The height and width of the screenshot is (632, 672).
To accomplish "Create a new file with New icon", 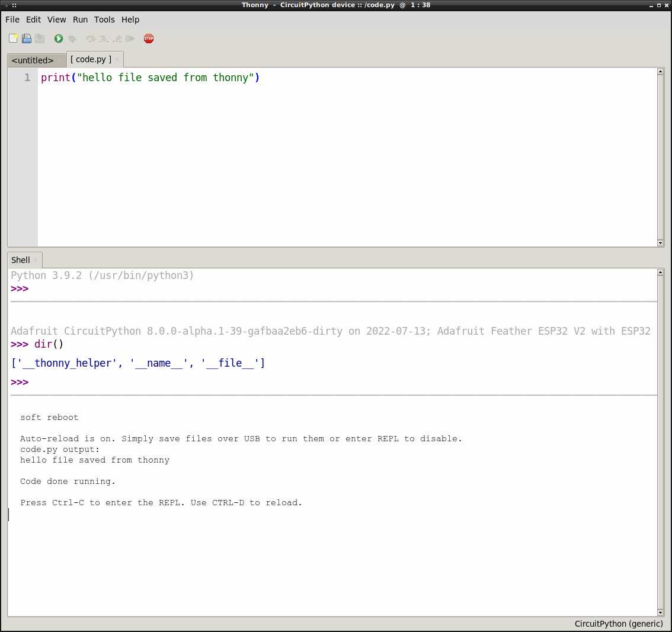I will point(13,39).
